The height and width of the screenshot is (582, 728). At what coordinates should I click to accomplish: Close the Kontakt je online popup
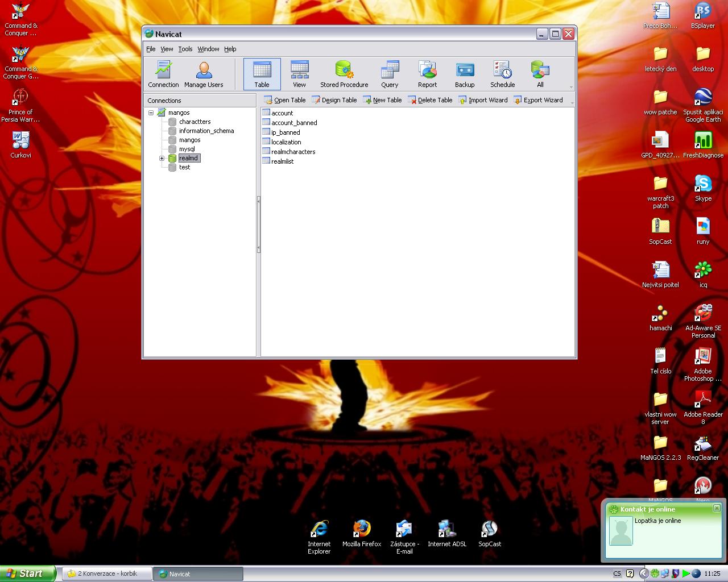(717, 508)
